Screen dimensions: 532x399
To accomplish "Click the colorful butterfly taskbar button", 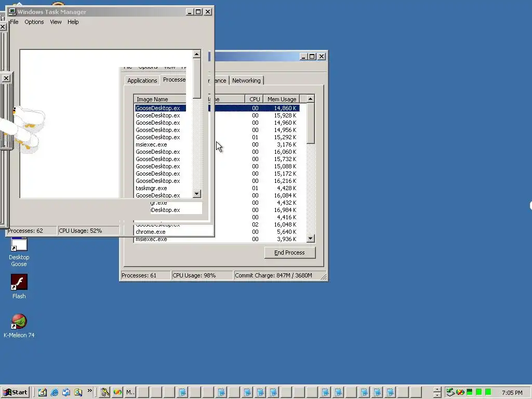I will (x=117, y=392).
